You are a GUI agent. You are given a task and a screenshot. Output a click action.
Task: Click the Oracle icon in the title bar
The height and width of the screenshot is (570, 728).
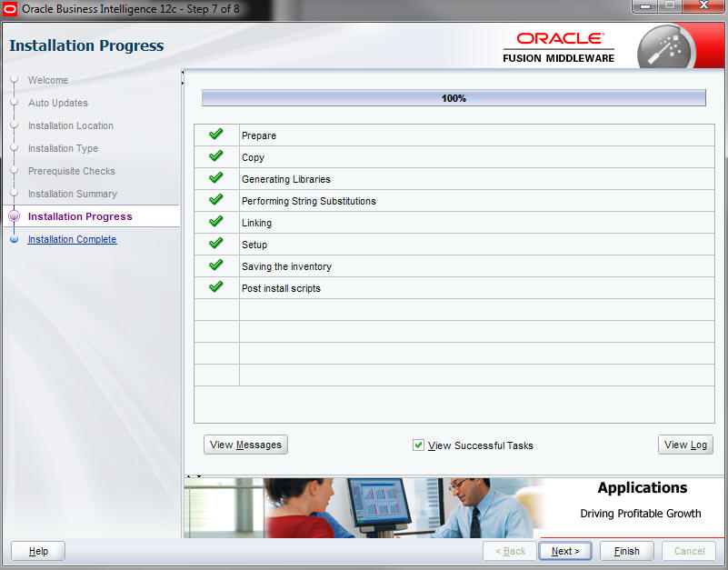point(10,9)
